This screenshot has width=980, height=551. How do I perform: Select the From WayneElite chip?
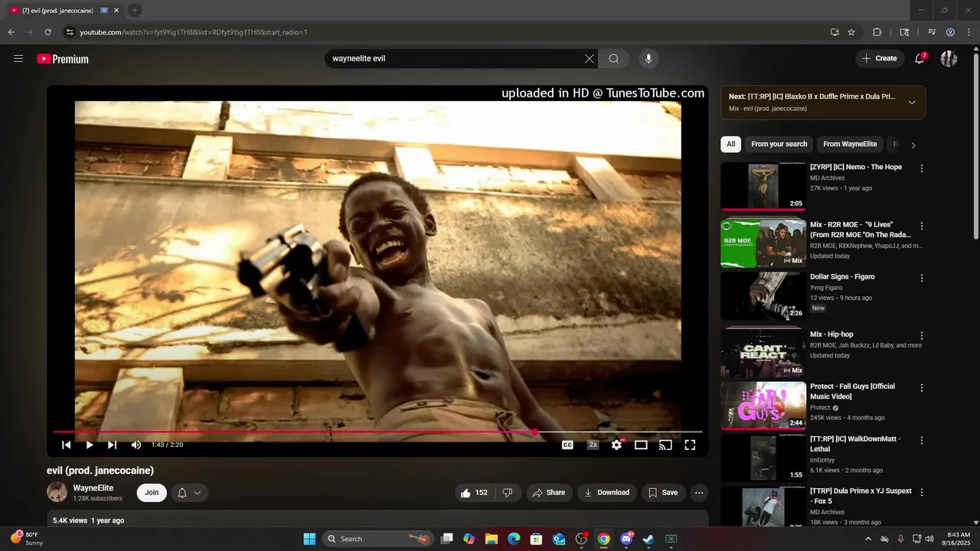[850, 144]
